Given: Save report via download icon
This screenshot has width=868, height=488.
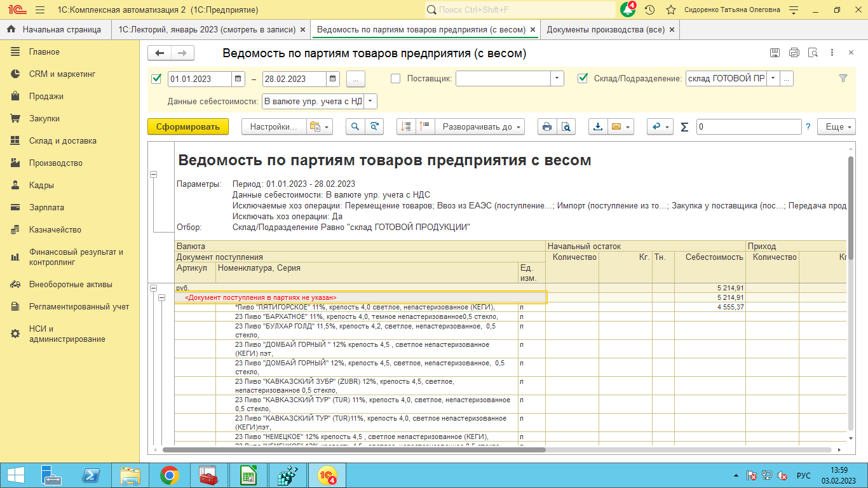Looking at the screenshot, I should click(598, 126).
